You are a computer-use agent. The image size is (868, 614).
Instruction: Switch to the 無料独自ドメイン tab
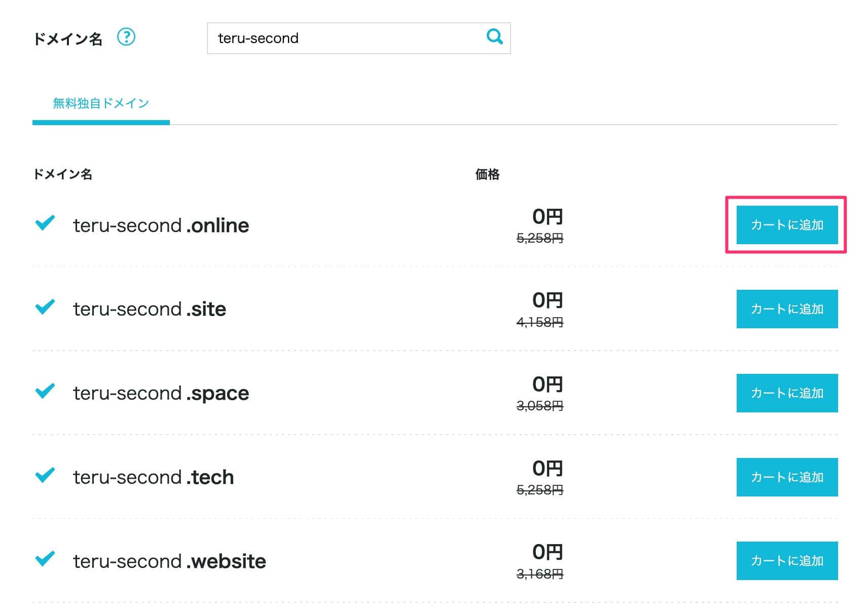(100, 103)
